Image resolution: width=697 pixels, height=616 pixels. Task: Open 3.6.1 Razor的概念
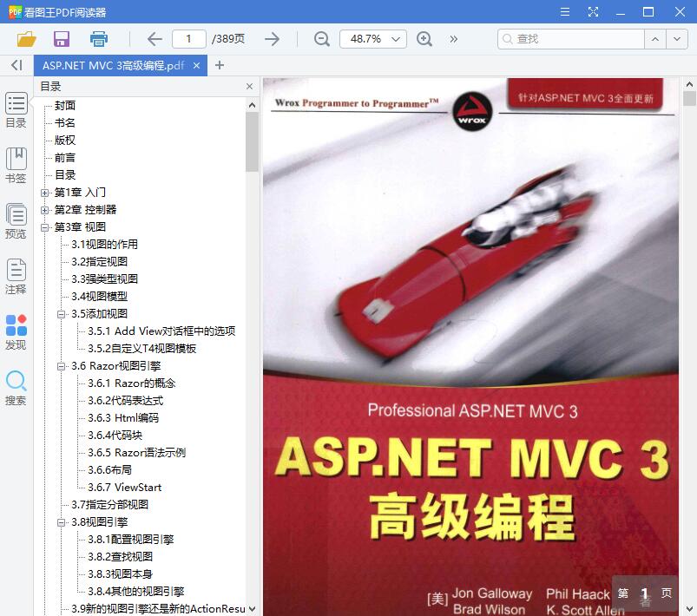point(132,383)
